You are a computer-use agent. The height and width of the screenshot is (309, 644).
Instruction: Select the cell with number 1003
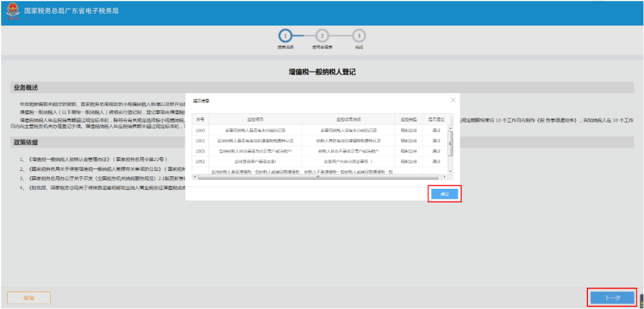tap(200, 151)
